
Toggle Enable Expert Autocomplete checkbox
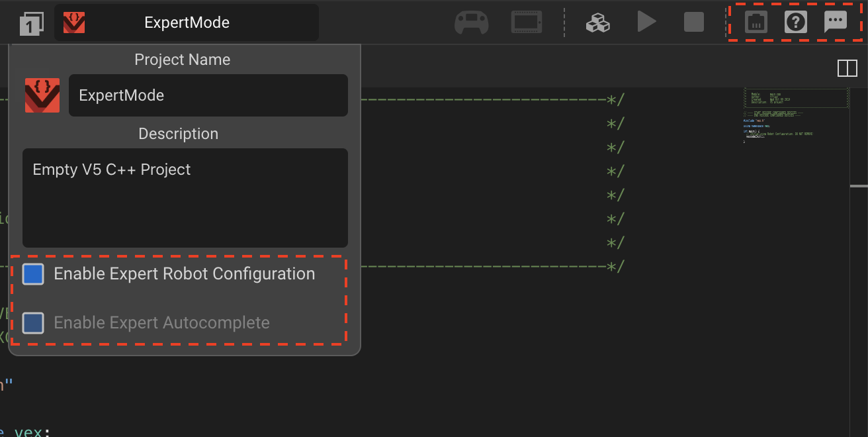(33, 323)
